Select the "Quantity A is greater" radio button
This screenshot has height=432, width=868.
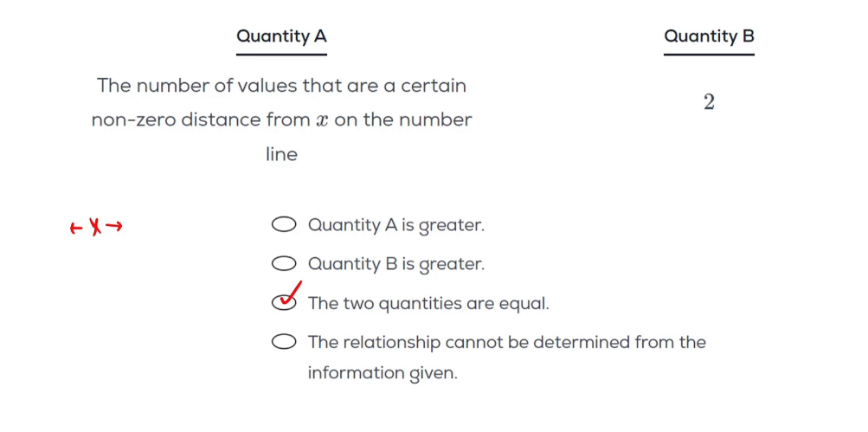(x=284, y=225)
